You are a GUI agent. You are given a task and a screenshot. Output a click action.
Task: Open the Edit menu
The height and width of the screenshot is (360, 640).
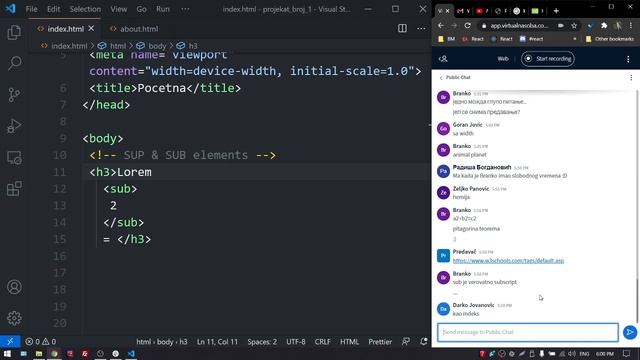pos(53,9)
